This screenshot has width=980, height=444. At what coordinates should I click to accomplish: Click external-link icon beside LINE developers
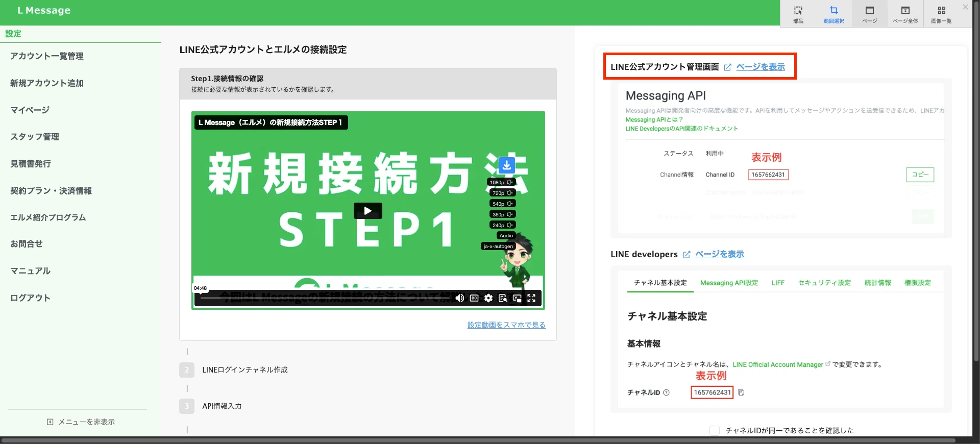(687, 255)
